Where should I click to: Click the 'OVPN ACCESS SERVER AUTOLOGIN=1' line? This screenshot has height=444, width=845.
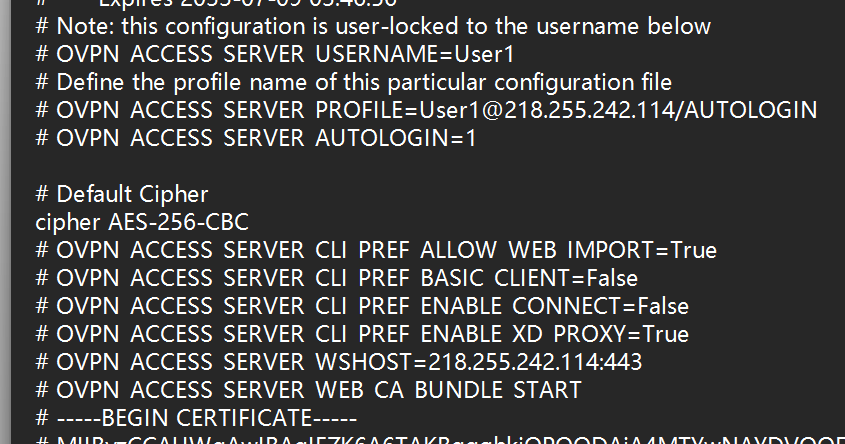tap(256, 138)
